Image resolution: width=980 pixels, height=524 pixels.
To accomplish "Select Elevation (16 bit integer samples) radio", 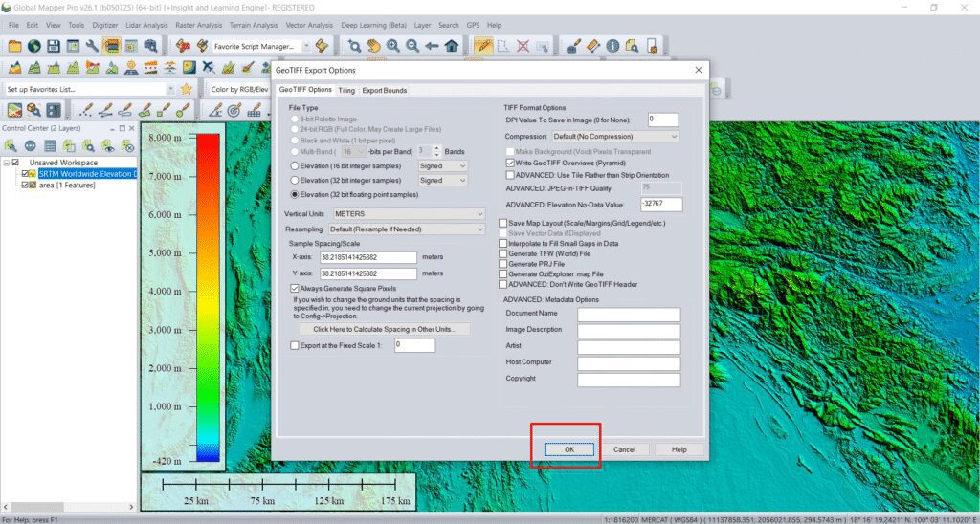I will 295,166.
